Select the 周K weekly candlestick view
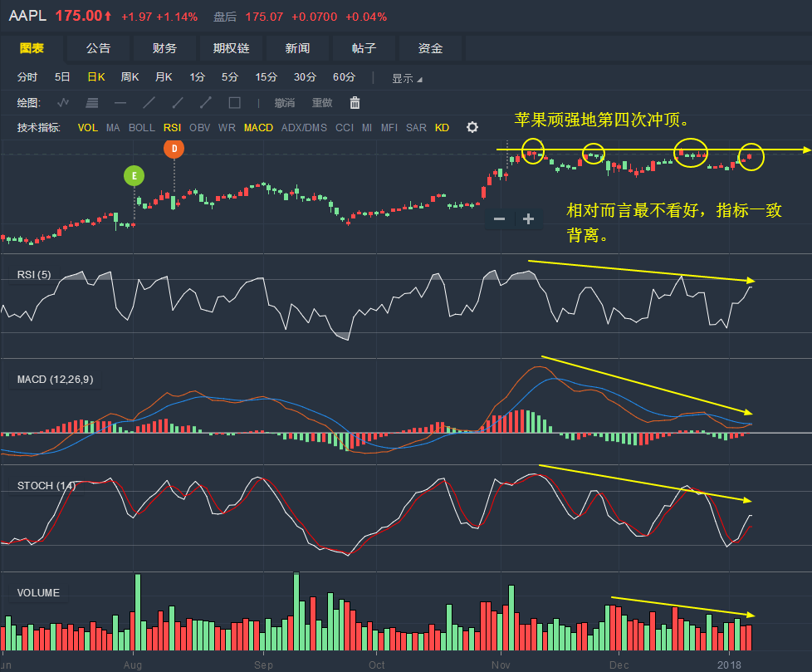This screenshot has height=672, width=812. point(130,77)
